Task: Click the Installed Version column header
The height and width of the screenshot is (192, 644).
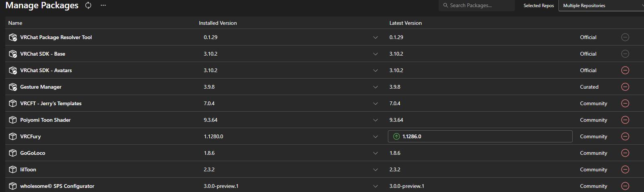Action: pos(218,23)
